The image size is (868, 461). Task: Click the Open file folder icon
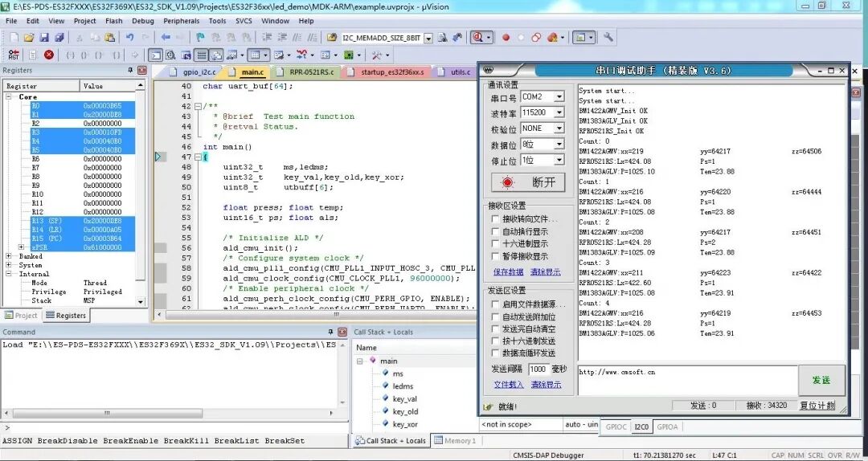pyautogui.click(x=29, y=37)
